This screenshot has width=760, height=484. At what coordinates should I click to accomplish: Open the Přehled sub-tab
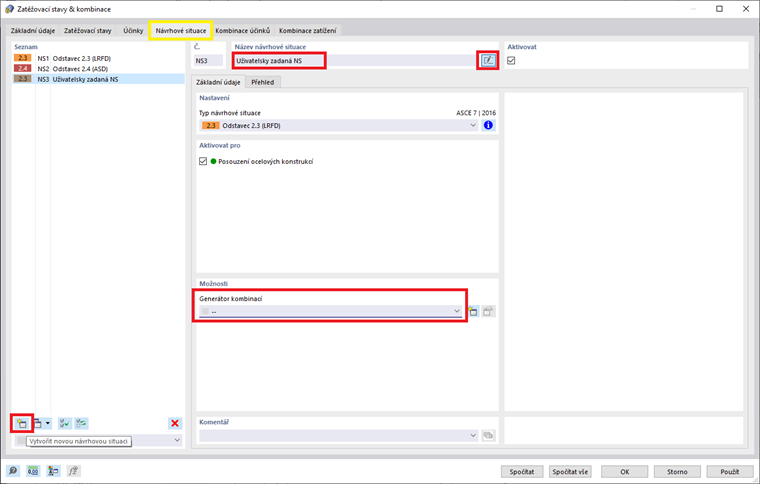tap(263, 82)
